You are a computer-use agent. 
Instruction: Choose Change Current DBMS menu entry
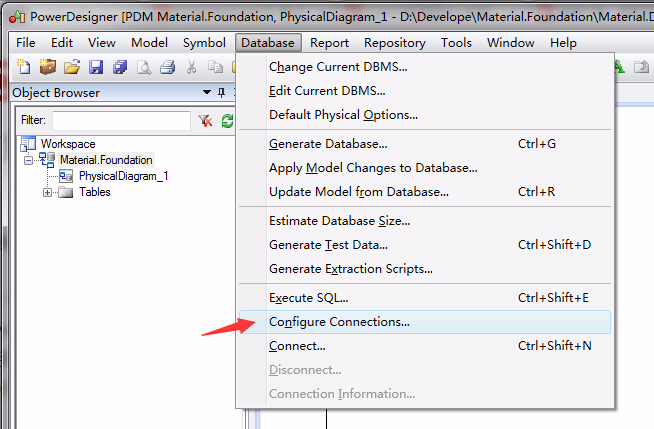(425, 67)
